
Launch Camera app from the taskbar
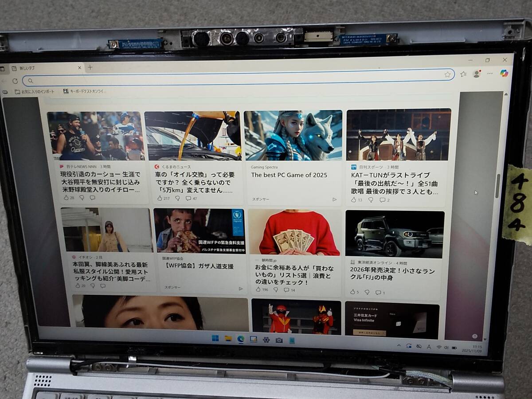tap(279, 340)
